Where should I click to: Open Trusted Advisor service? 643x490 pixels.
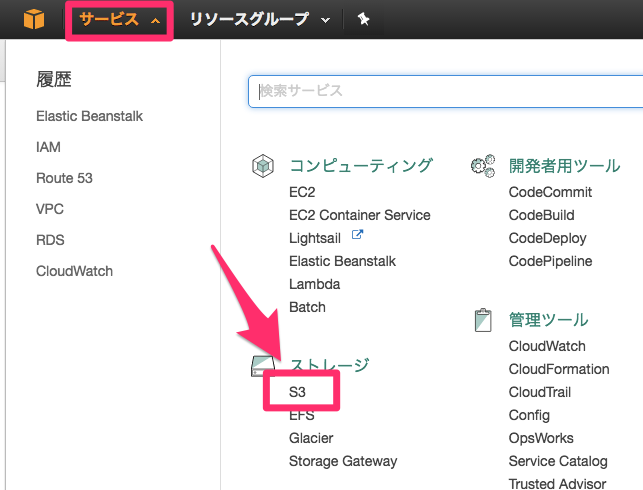557,483
